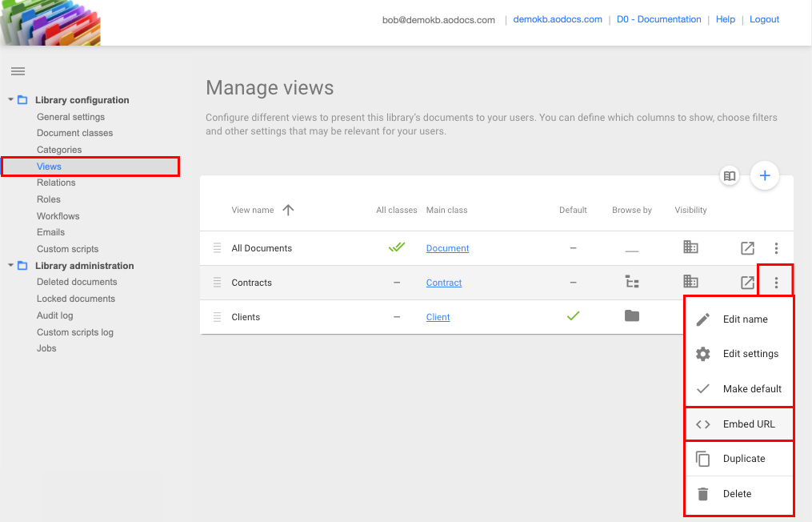Click the hierarchy browse-by icon on the Contracts row
The width and height of the screenshot is (812, 522).
[632, 282]
